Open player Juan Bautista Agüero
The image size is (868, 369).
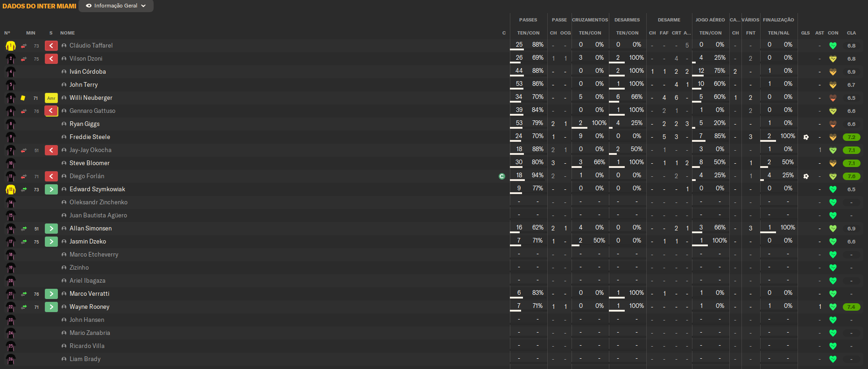coord(98,216)
